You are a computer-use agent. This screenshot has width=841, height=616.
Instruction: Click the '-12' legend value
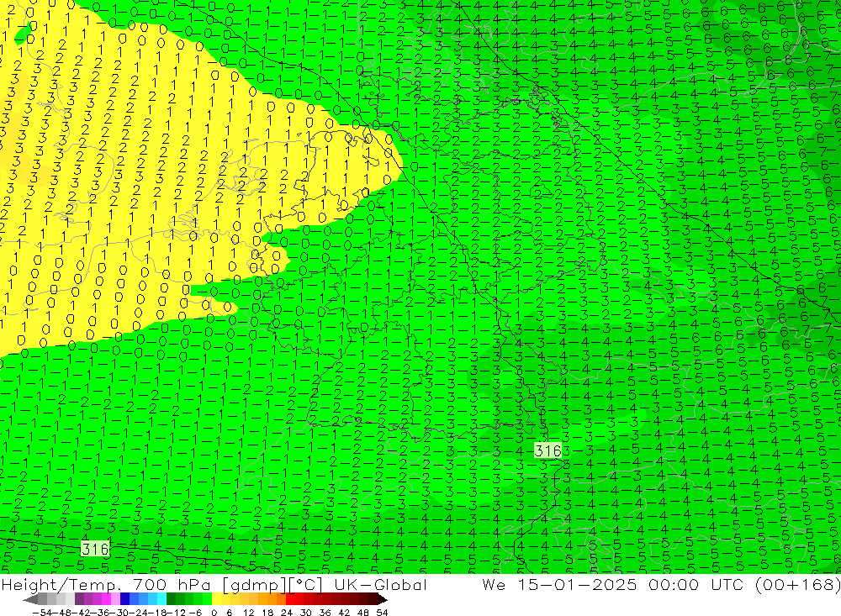tap(177, 613)
